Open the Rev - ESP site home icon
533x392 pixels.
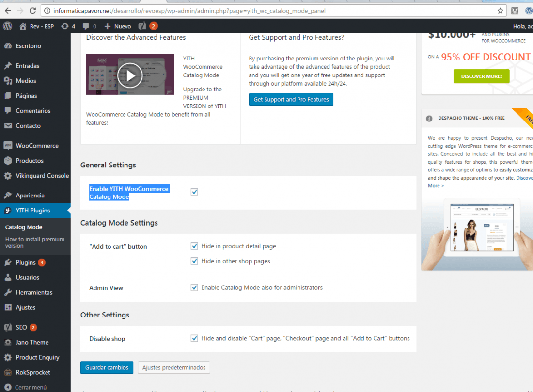point(23,26)
